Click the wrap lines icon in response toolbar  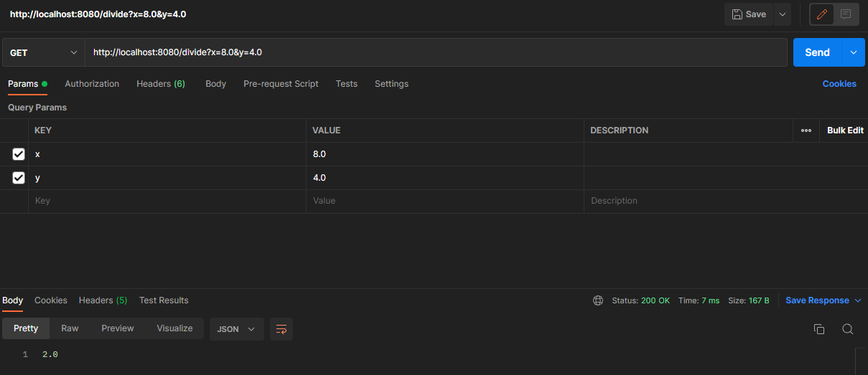click(x=281, y=329)
